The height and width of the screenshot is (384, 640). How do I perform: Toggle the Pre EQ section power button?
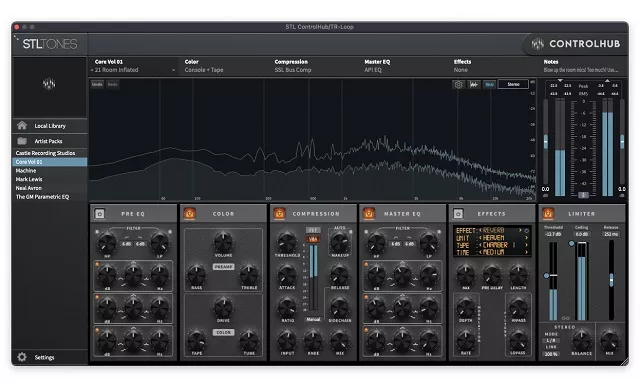pos(100,213)
